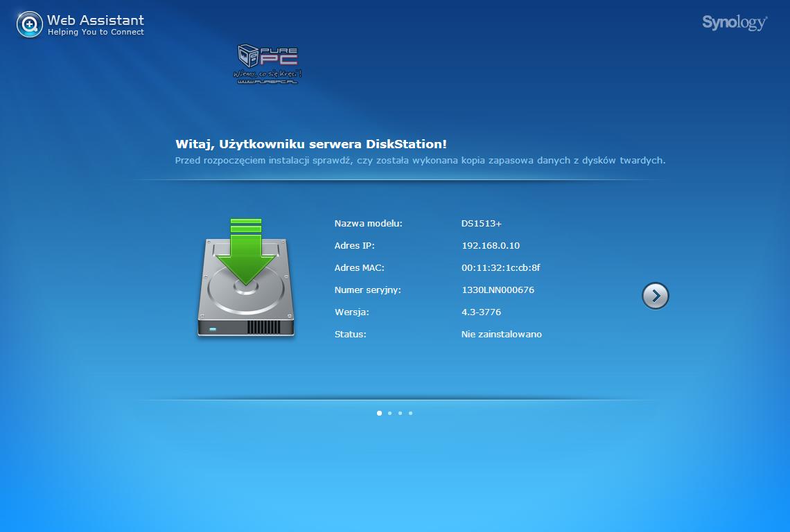Select the second page indicator dot
This screenshot has height=532, width=790.
[390, 413]
